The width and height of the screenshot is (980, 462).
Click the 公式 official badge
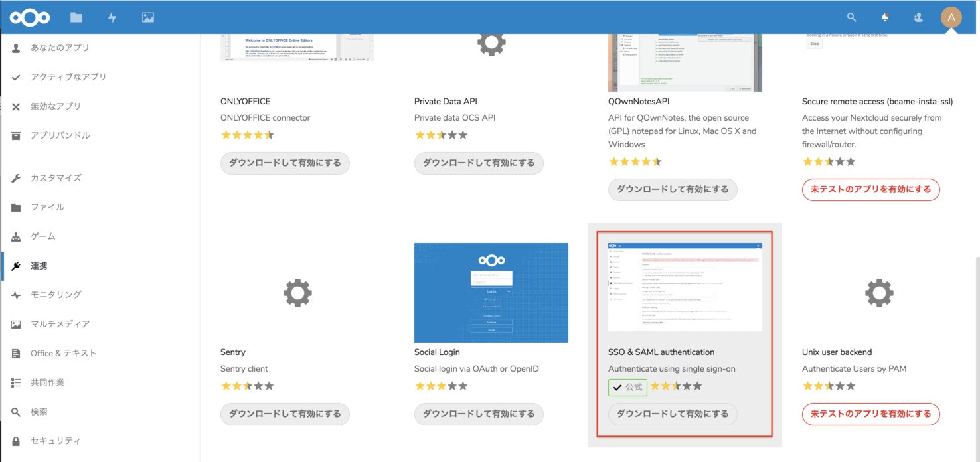click(627, 387)
